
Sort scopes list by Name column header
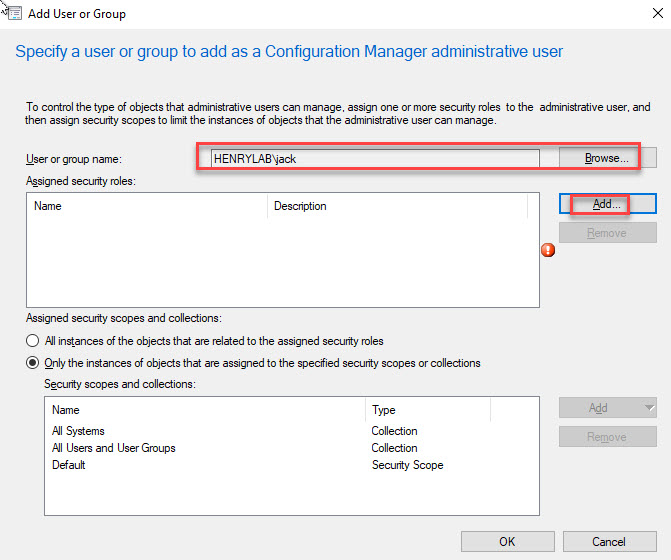pos(205,410)
